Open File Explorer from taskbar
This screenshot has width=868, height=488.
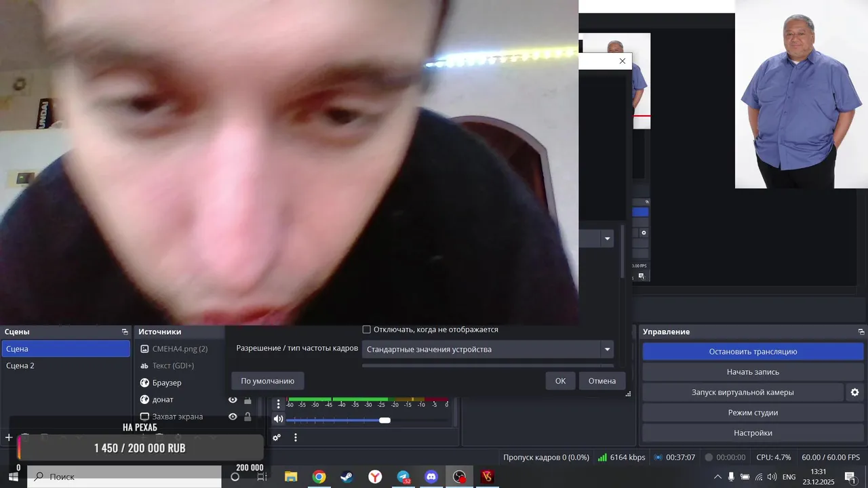coord(291,477)
